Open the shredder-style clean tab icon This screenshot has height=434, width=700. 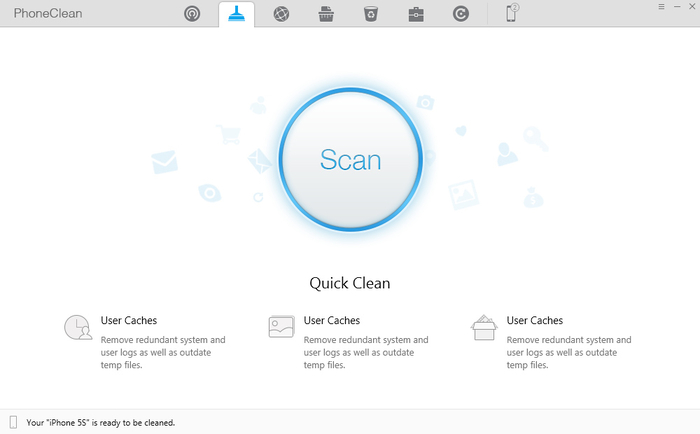(325, 14)
